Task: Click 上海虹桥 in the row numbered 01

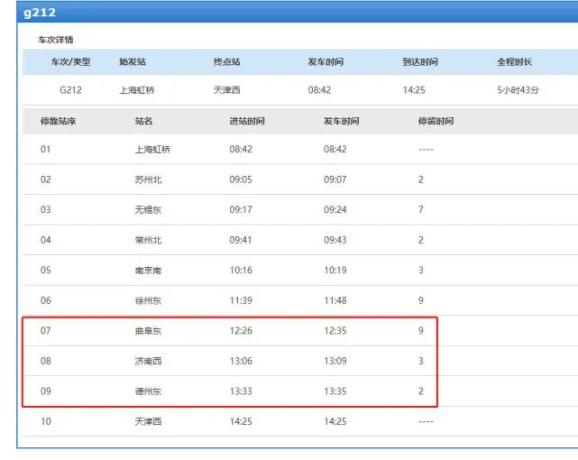Action: point(153,149)
